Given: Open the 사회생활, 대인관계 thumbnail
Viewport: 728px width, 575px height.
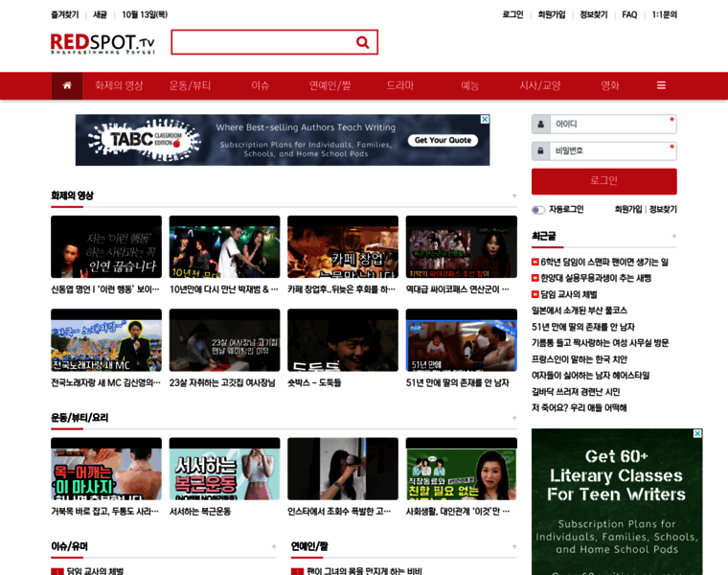Looking at the screenshot, I should click(x=462, y=469).
